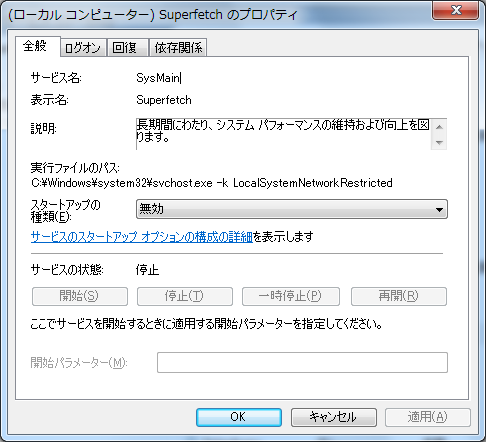This screenshot has width=486, height=442.
Task: Click the service status value 停止
Action: click(147, 270)
